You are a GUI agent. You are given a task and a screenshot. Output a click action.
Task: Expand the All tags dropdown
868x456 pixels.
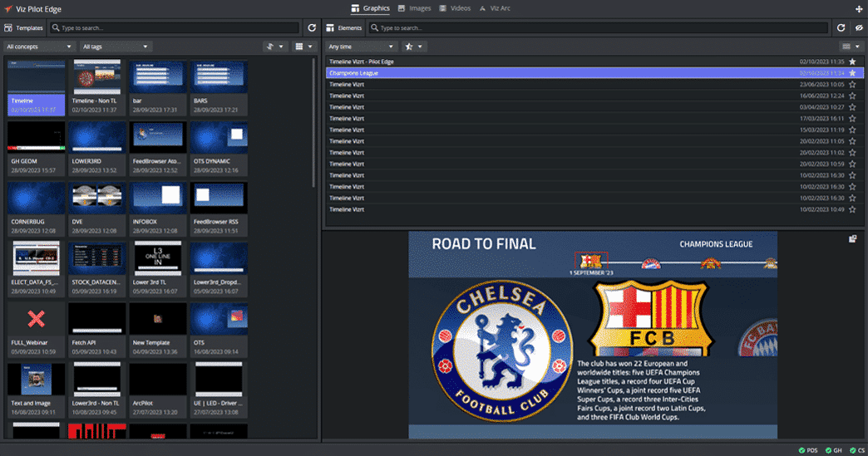coord(116,47)
